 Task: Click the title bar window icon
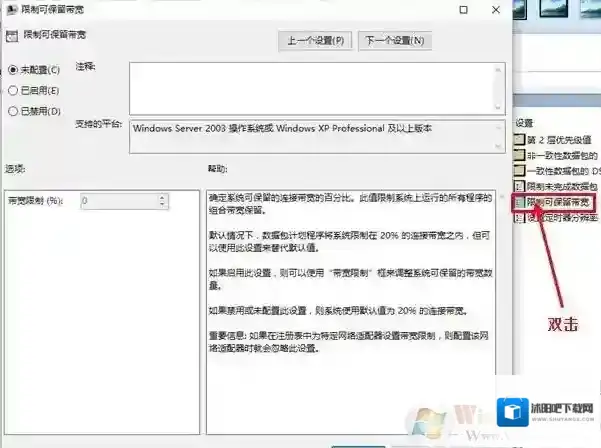[13, 10]
